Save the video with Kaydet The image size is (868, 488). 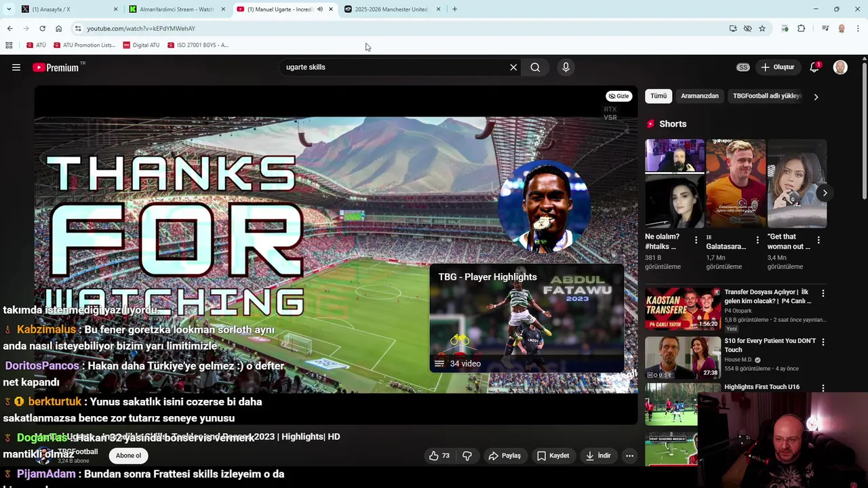[553, 455]
